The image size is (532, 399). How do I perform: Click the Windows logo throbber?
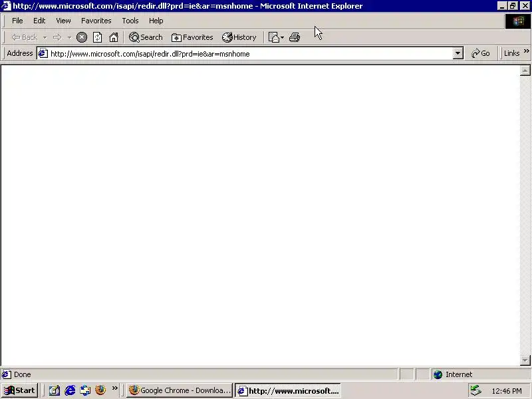[x=518, y=21]
